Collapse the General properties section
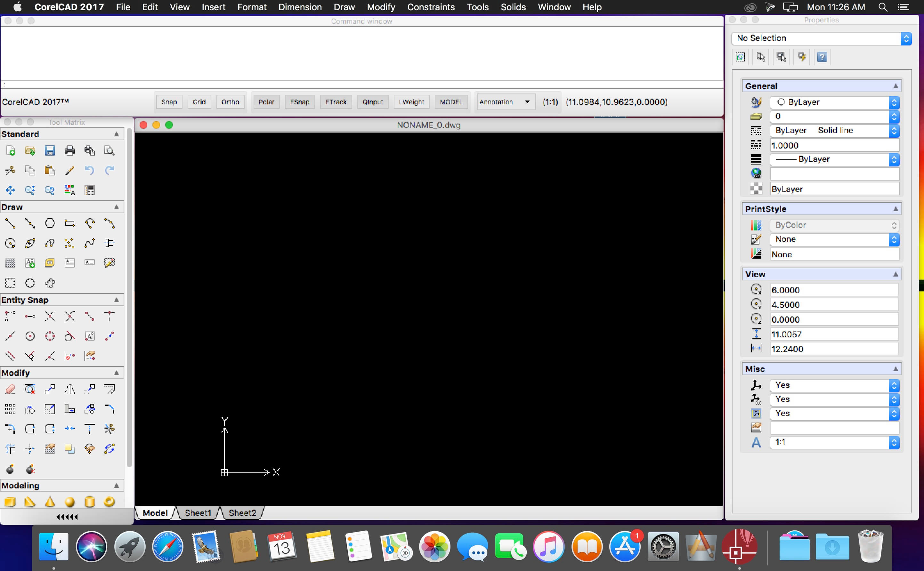924x571 pixels. [895, 86]
